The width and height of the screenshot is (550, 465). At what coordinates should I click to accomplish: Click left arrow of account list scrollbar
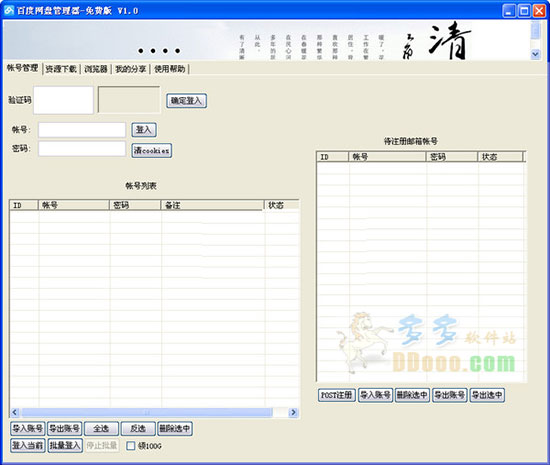tap(15, 412)
